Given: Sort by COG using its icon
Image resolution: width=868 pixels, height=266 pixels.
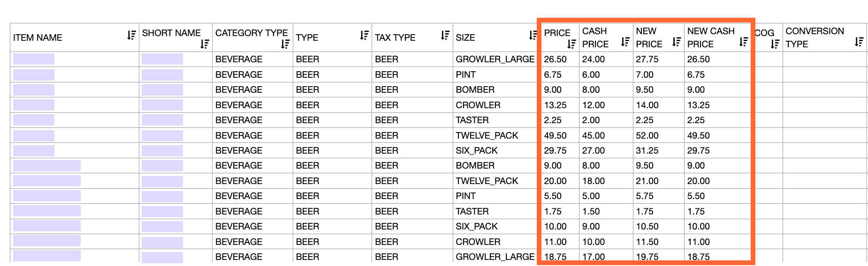Looking at the screenshot, I should tap(775, 44).
